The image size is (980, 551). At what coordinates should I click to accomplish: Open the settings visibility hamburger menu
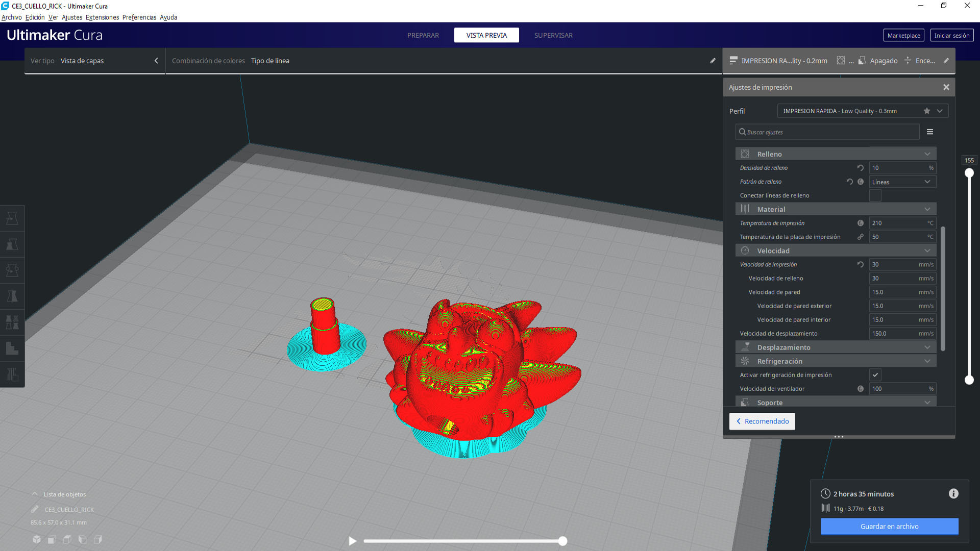pyautogui.click(x=929, y=132)
